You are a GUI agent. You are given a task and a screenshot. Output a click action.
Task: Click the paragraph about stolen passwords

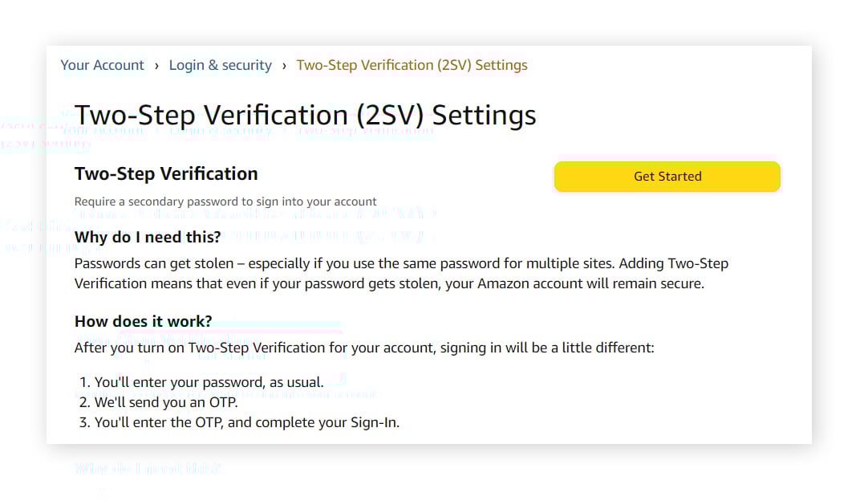tap(401, 273)
